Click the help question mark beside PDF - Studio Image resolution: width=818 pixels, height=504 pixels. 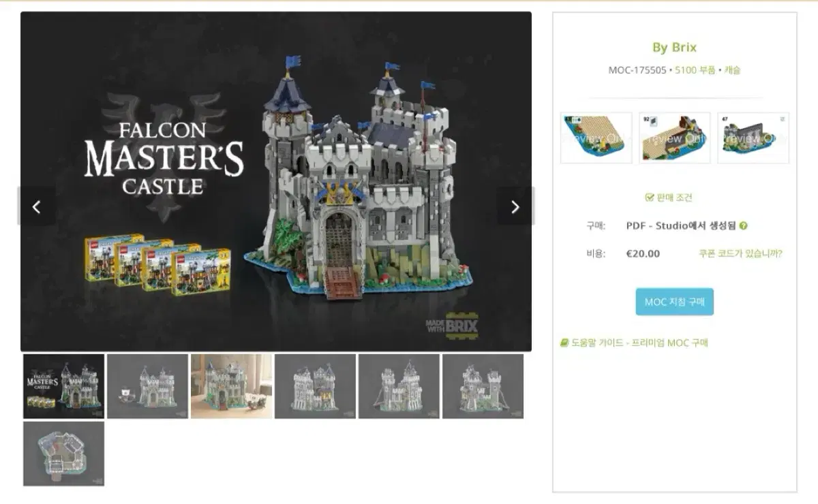pyautogui.click(x=743, y=226)
